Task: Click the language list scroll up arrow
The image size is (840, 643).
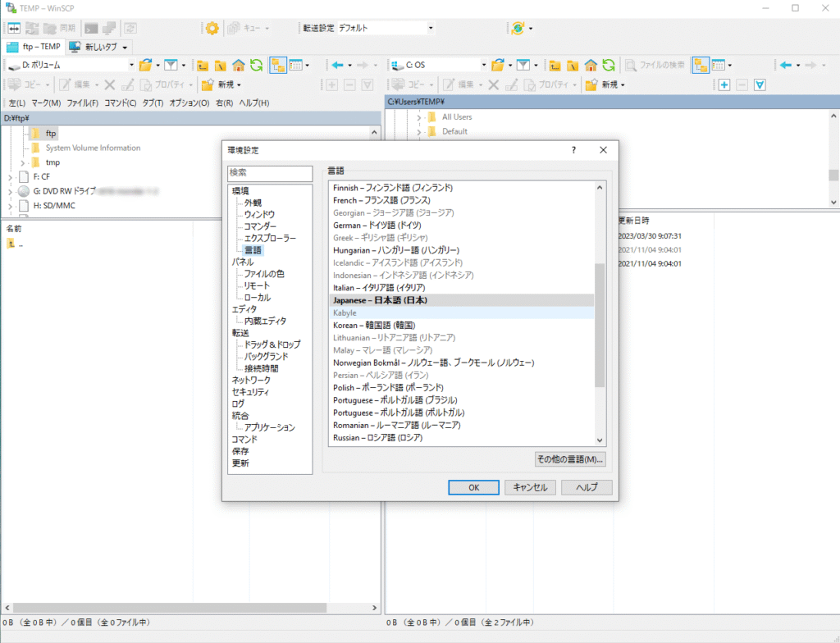Action: click(600, 188)
